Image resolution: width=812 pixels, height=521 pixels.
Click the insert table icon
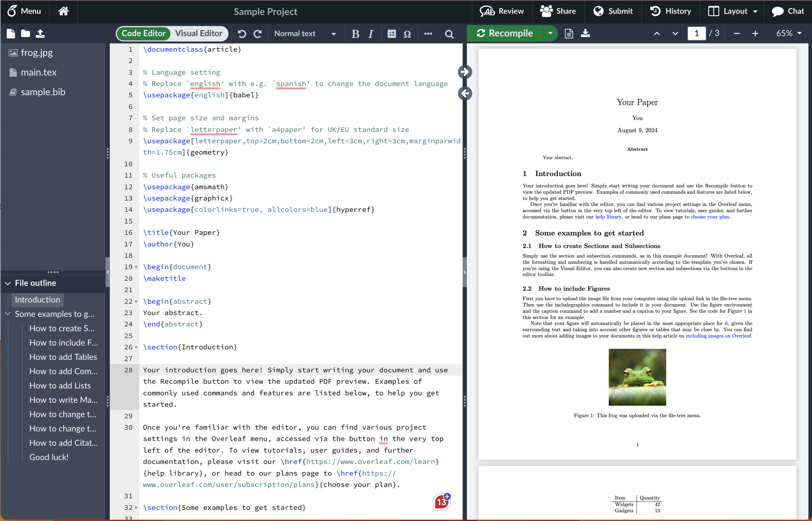point(391,33)
